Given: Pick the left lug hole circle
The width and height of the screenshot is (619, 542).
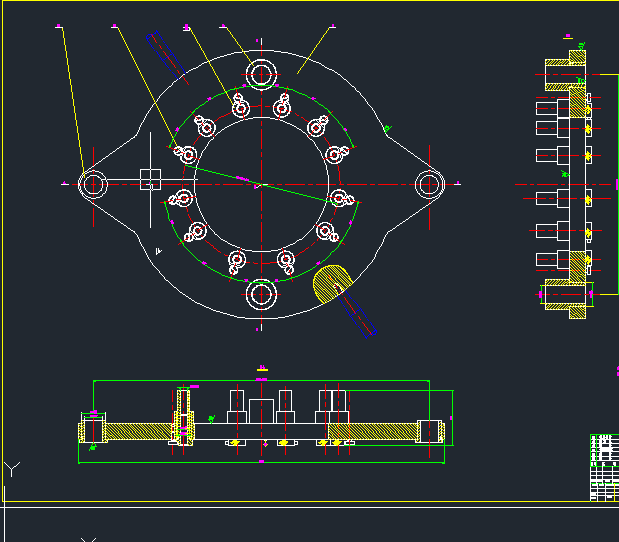Looking at the screenshot, I should coord(93,184).
